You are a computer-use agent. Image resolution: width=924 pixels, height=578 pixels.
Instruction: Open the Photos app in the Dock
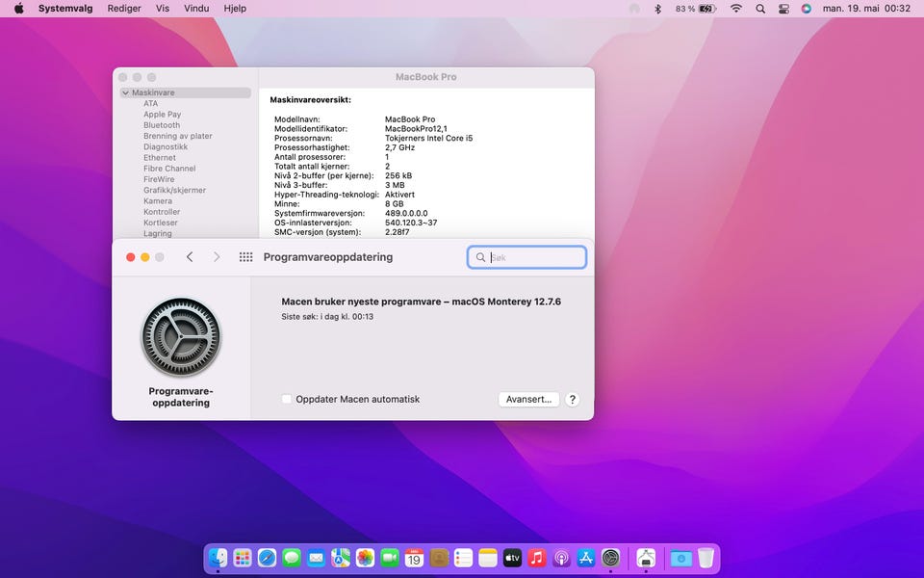[365, 558]
